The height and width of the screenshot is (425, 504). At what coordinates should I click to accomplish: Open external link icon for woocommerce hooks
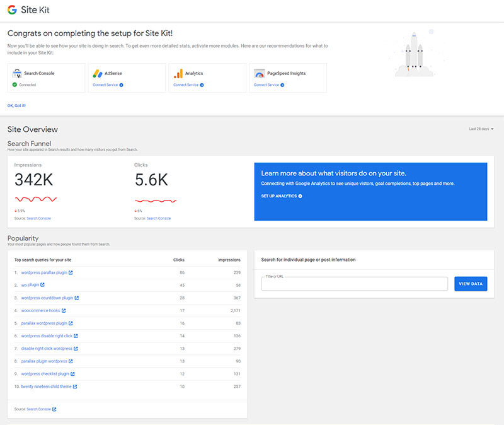point(64,311)
